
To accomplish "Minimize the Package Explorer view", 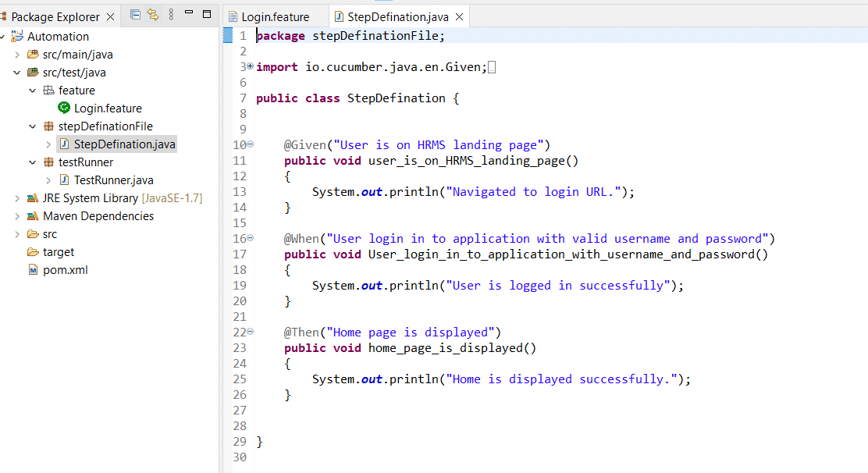I will (189, 12).
